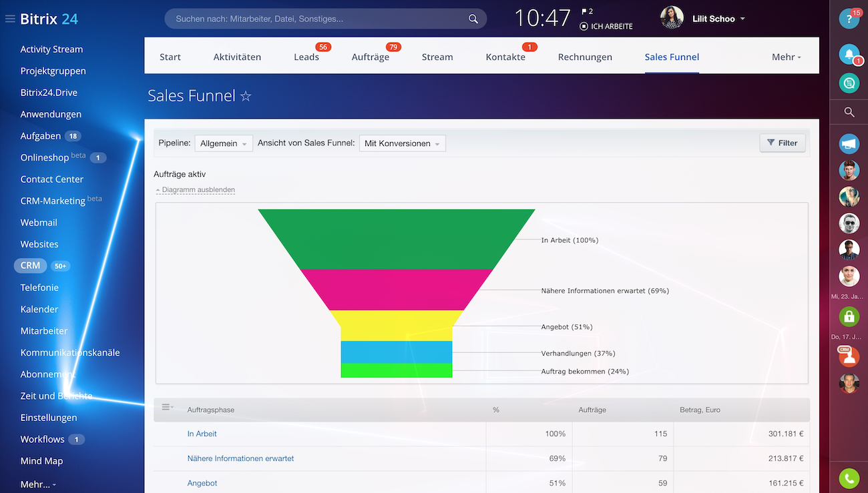Viewport: 868px width, 493px height.
Task: Collapse chart via Diagramm ausblenden
Action: [x=196, y=190]
